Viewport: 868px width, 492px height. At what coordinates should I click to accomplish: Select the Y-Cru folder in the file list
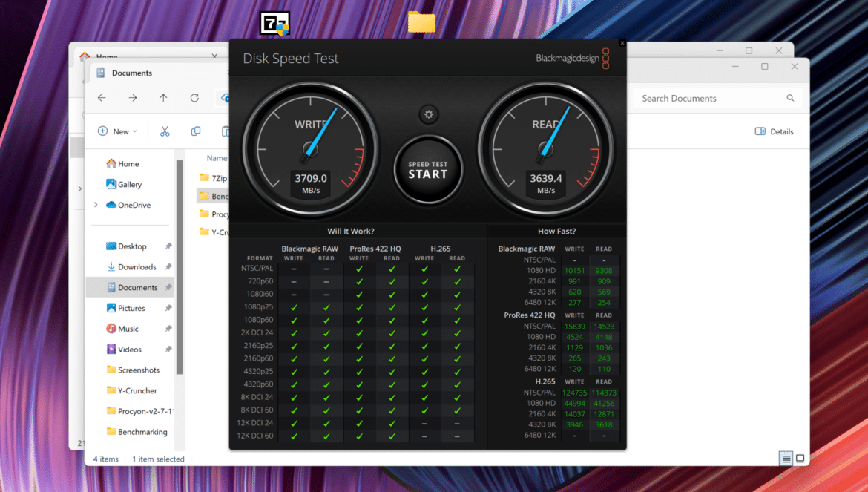pyautogui.click(x=214, y=232)
